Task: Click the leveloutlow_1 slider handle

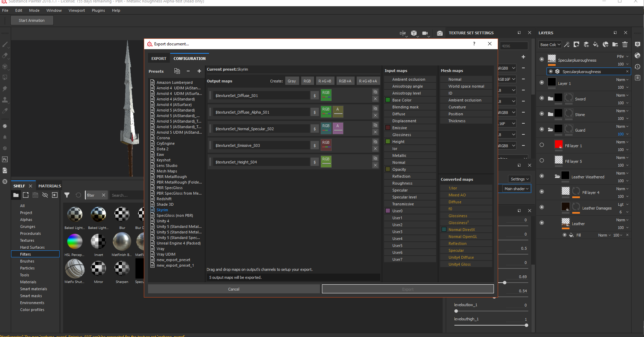Action: coord(456,311)
